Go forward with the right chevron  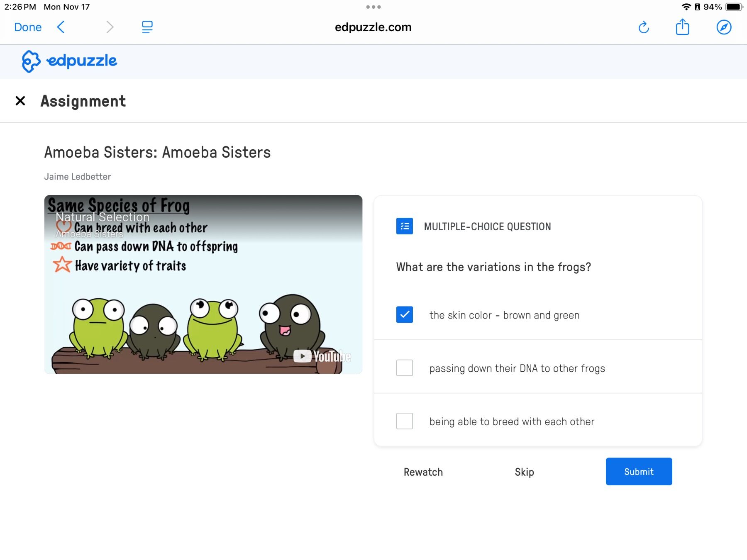(x=110, y=27)
